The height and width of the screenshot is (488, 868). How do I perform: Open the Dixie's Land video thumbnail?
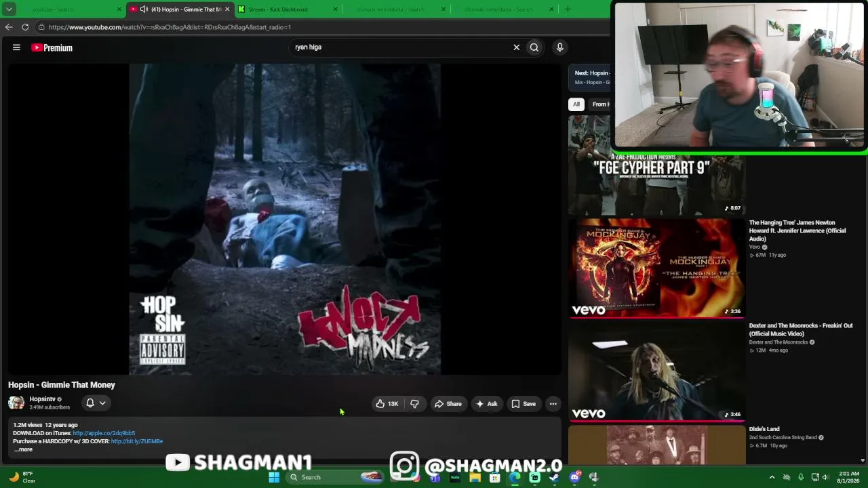(x=656, y=445)
